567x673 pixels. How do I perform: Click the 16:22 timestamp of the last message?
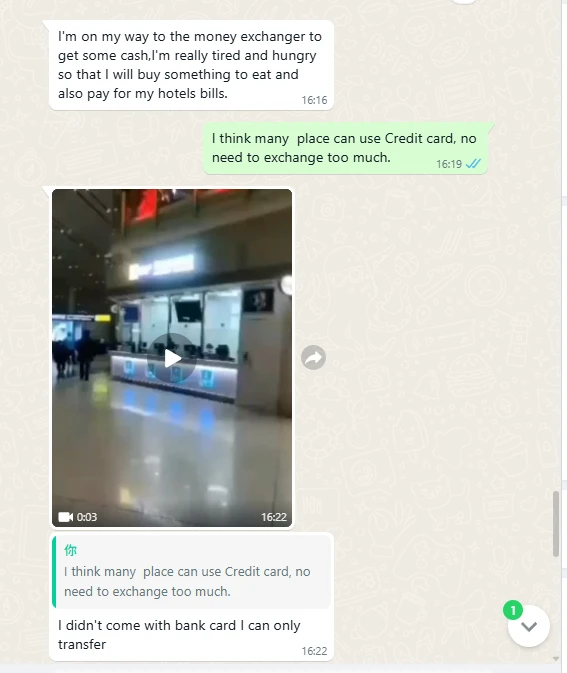click(314, 651)
